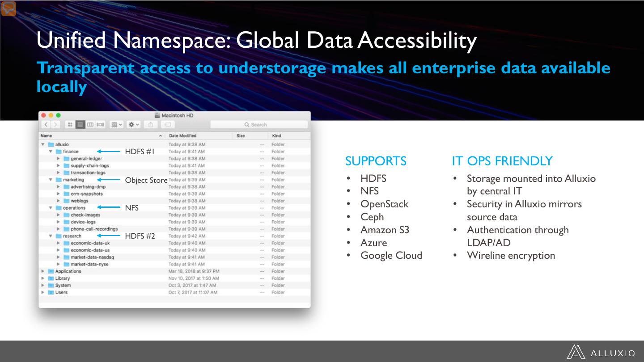The height and width of the screenshot is (362, 644).
Task: Sort by the Date Modified column header
Action: point(199,135)
